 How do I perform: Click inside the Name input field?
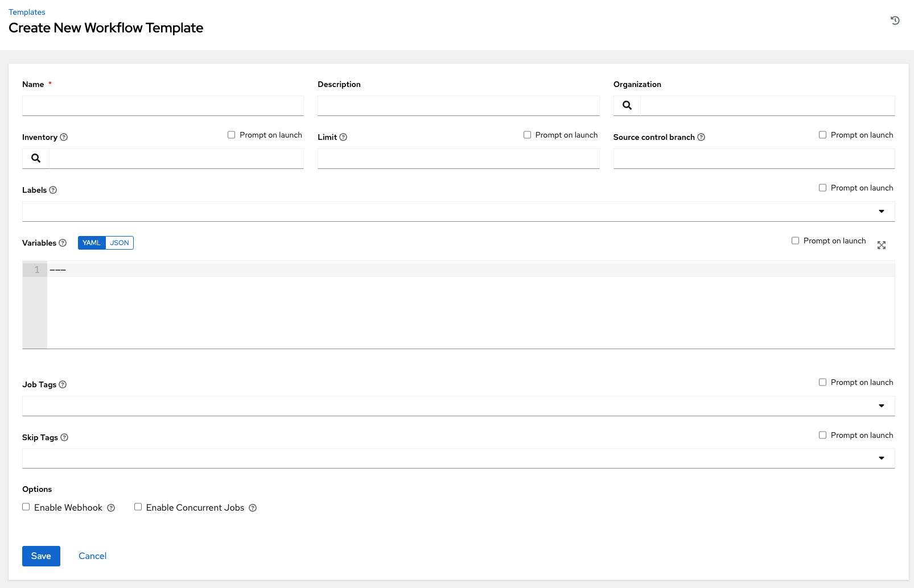[163, 105]
